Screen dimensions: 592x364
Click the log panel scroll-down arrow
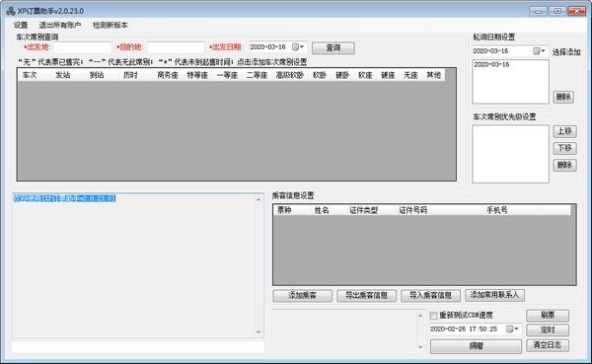point(259,332)
